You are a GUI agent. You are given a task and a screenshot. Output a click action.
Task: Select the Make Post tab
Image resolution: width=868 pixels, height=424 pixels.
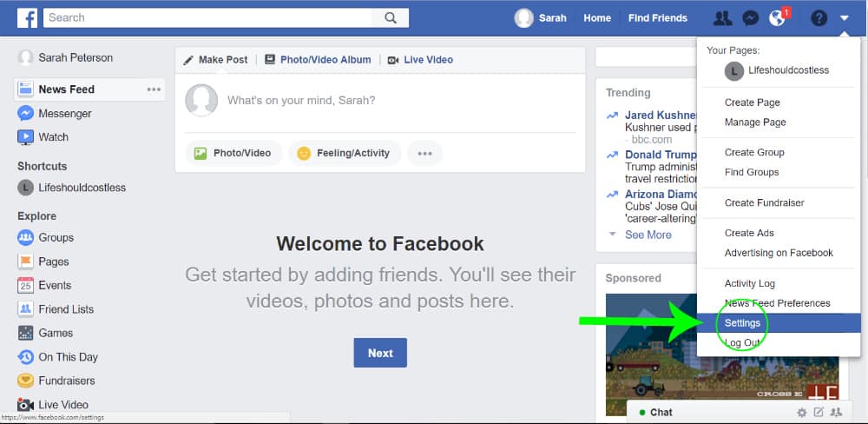[x=216, y=59]
